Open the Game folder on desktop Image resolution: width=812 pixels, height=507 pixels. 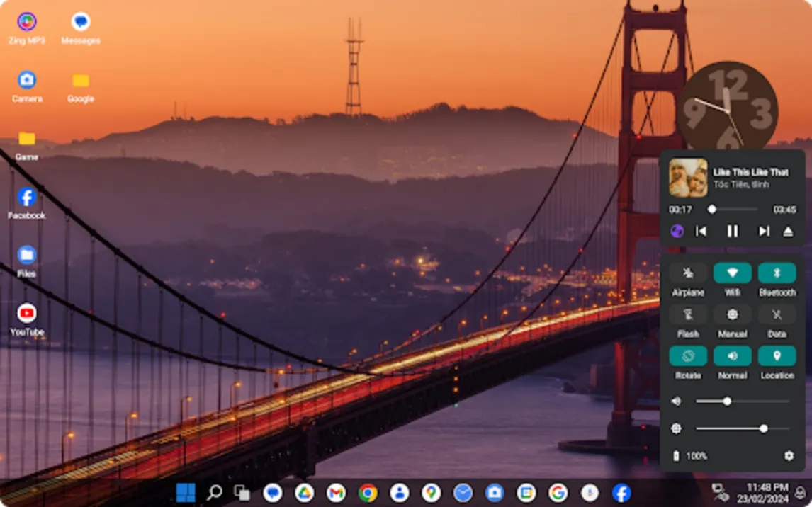(x=27, y=139)
